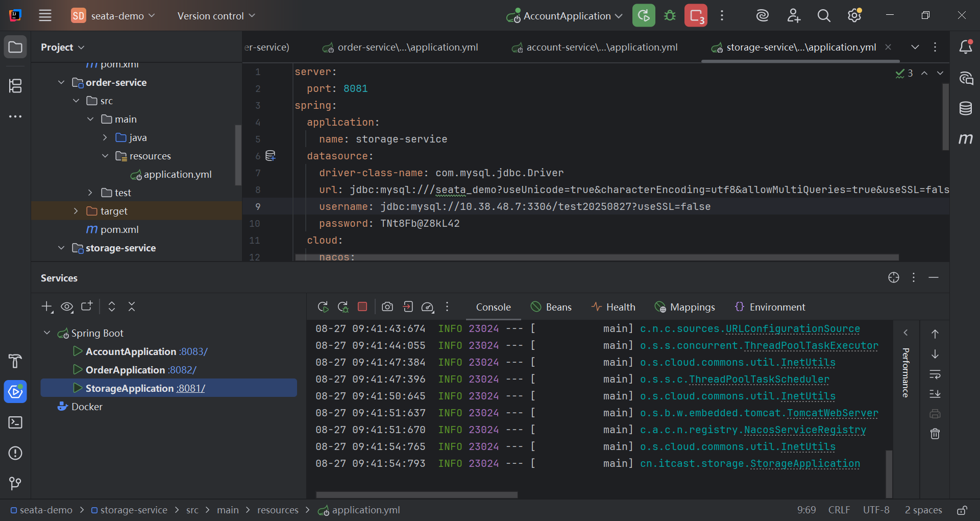Image resolution: width=980 pixels, height=521 pixels.
Task: Toggle soft-wrap in the console
Action: pyautogui.click(x=935, y=374)
